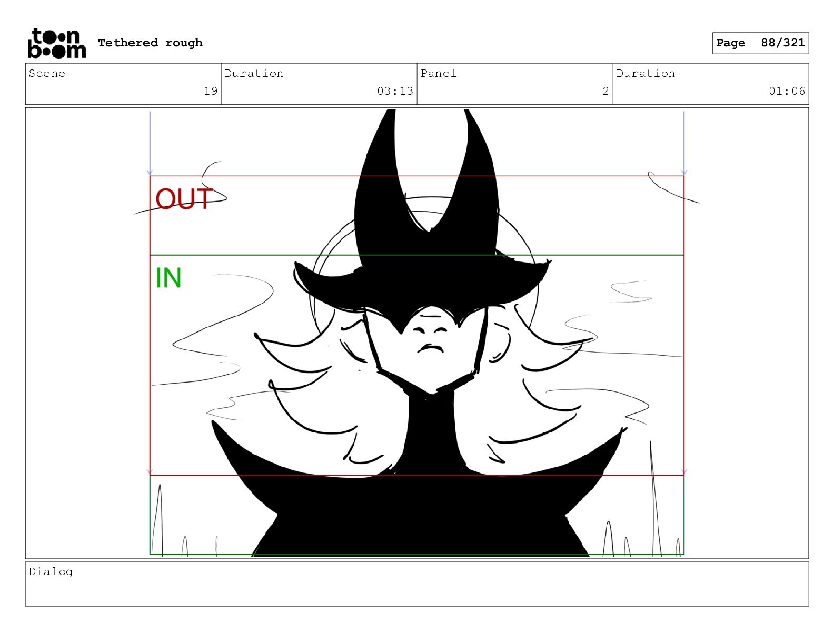834x644 pixels.
Task: Click the scene Duration label
Action: point(254,73)
